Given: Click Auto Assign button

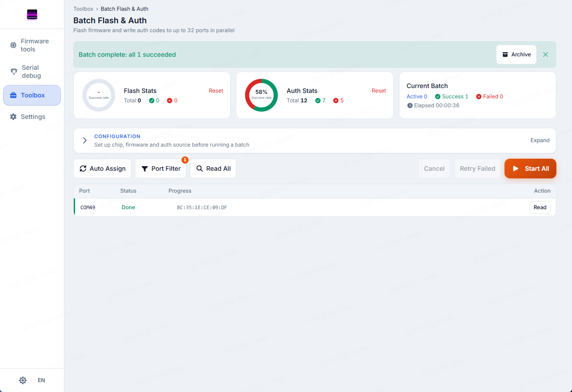Looking at the screenshot, I should [102, 169].
